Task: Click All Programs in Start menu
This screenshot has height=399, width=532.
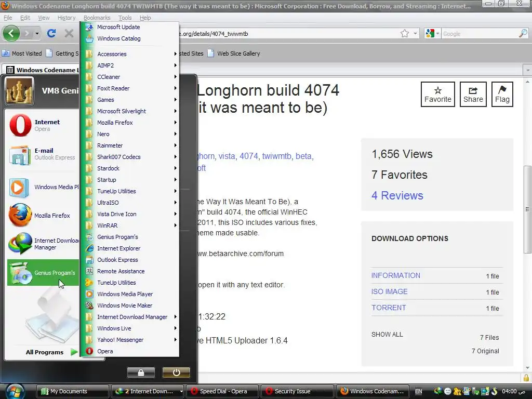Action: (52, 352)
